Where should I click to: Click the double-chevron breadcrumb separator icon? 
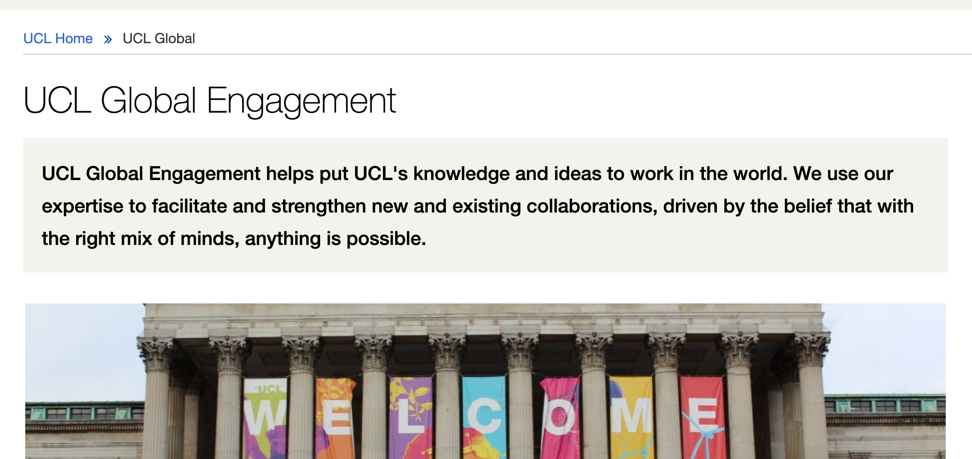(108, 39)
